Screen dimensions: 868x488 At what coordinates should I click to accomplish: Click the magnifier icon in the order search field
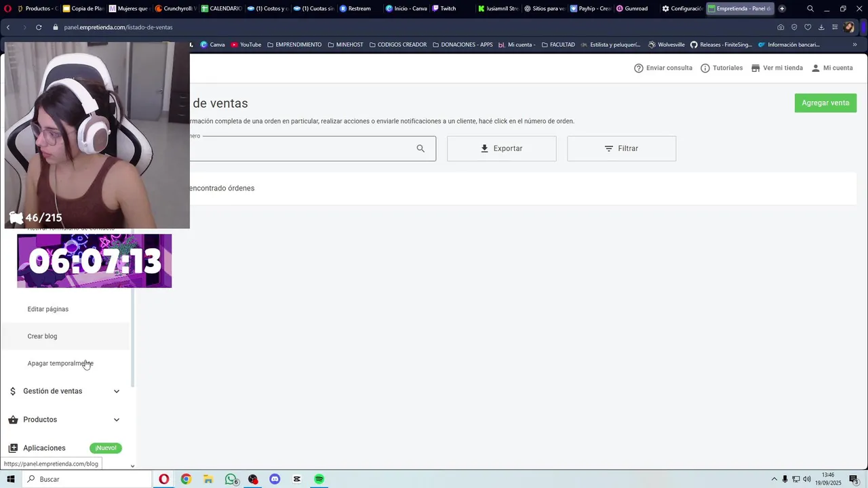420,148
